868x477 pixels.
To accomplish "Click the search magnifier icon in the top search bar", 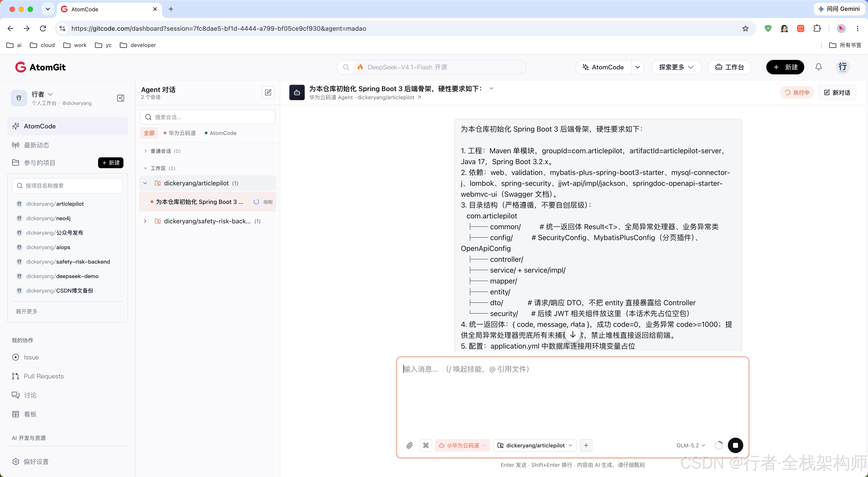I will click(346, 67).
